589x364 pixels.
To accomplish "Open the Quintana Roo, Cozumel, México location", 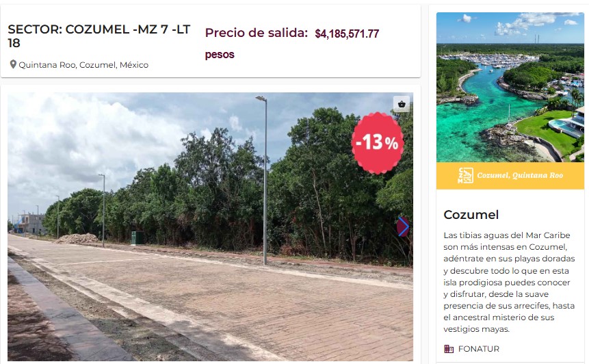I will (x=83, y=65).
